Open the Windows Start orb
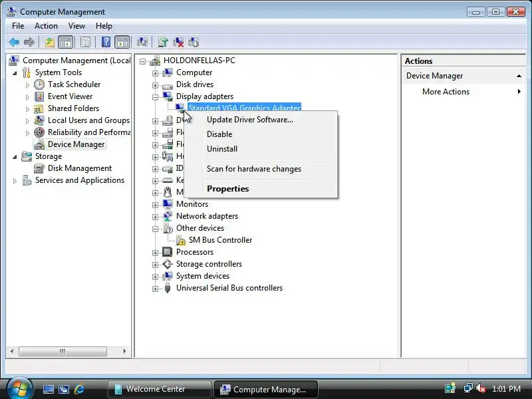Screen dimensions: 532x399 point(19,389)
